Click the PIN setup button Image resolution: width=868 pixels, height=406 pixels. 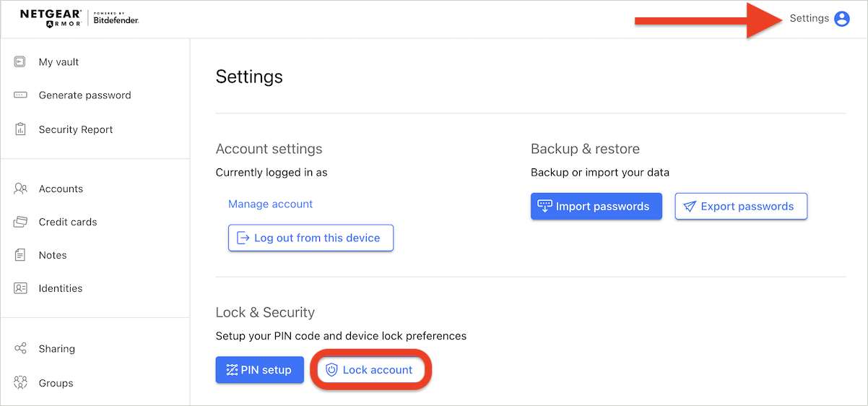[260, 370]
